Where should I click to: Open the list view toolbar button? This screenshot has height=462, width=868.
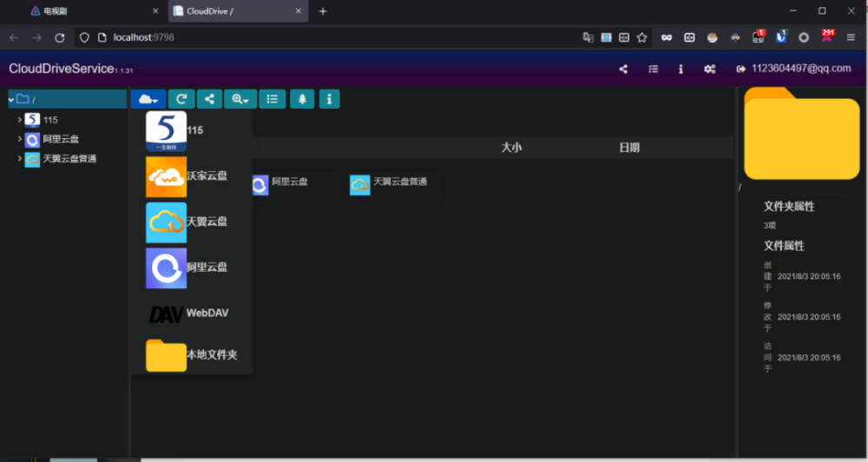(x=272, y=99)
